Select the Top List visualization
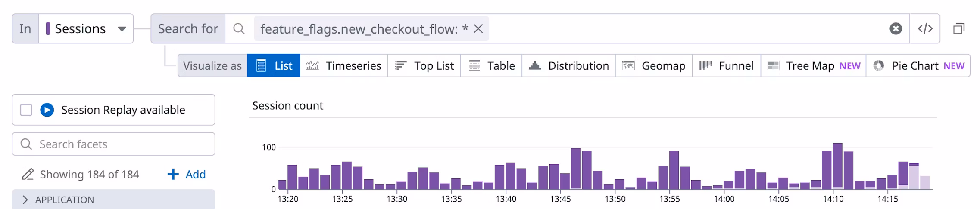 [x=424, y=66]
